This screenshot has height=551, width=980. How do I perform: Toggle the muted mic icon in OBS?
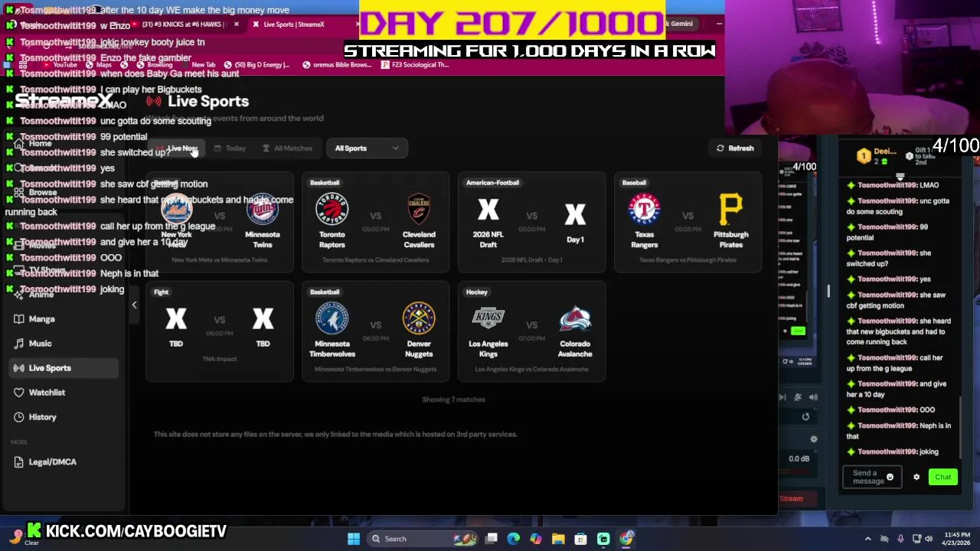[x=798, y=397]
